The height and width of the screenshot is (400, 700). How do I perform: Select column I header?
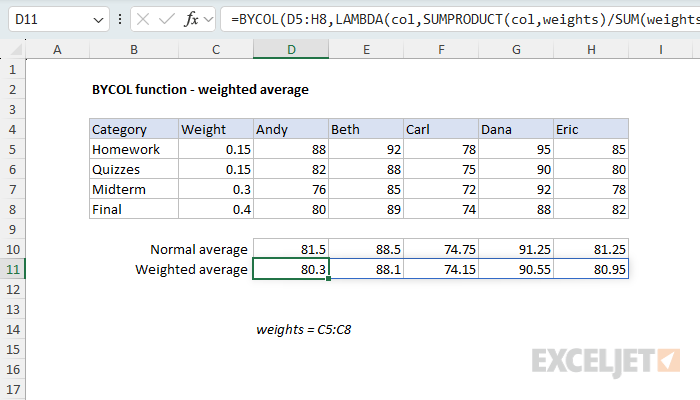[661, 50]
